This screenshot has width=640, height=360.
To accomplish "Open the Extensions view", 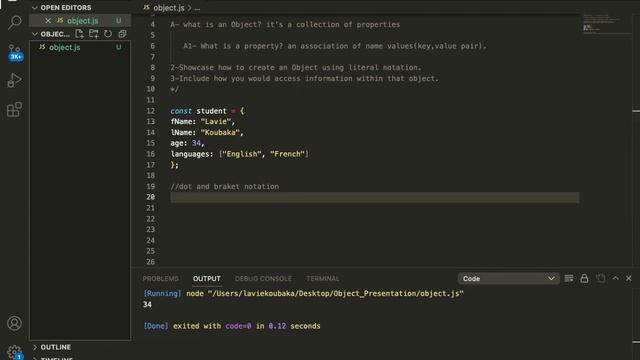I will [x=15, y=109].
